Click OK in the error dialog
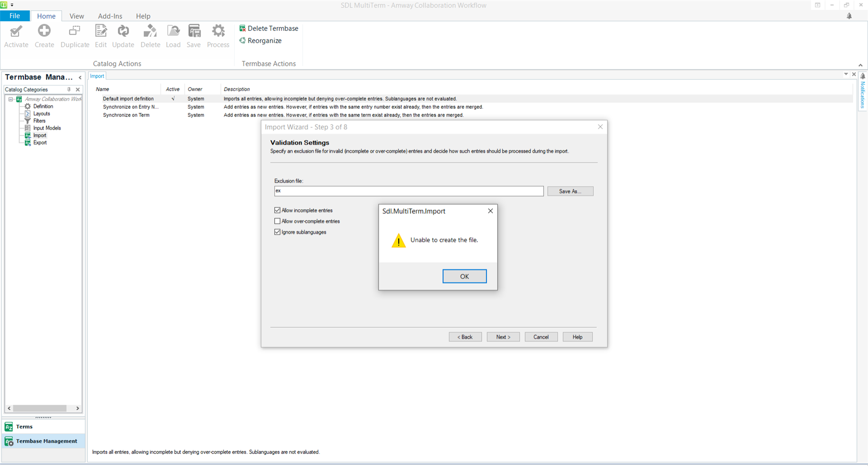868x466 pixels. pyautogui.click(x=464, y=276)
